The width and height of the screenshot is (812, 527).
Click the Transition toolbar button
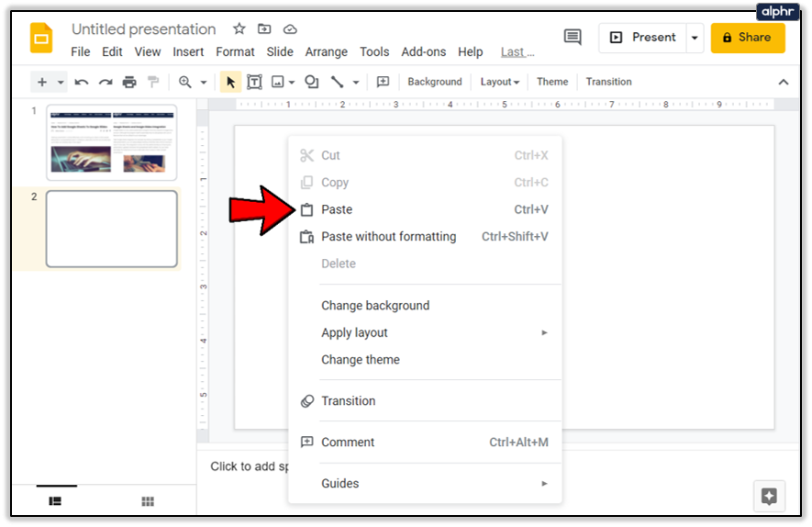(608, 82)
